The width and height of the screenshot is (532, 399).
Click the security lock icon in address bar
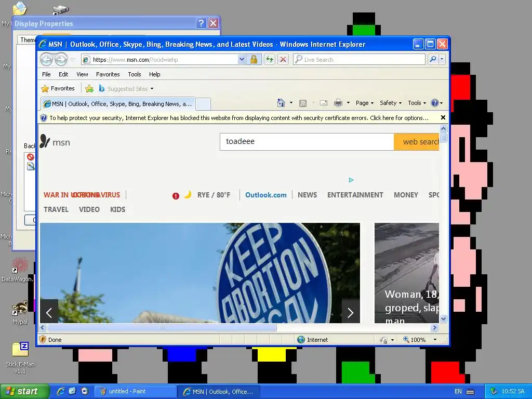(x=254, y=60)
